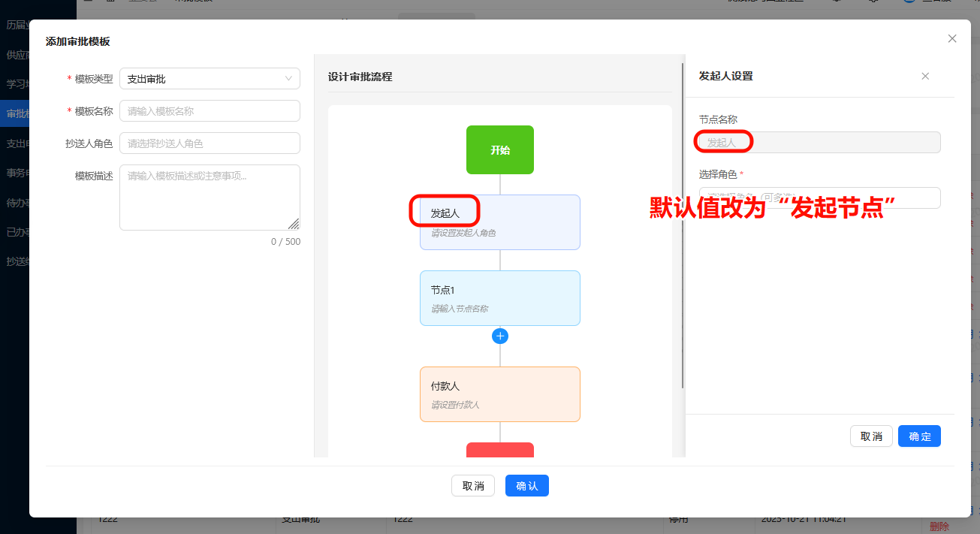This screenshot has width=980, height=534.
Task: Click the 节点名称 field in settings
Action: point(819,142)
